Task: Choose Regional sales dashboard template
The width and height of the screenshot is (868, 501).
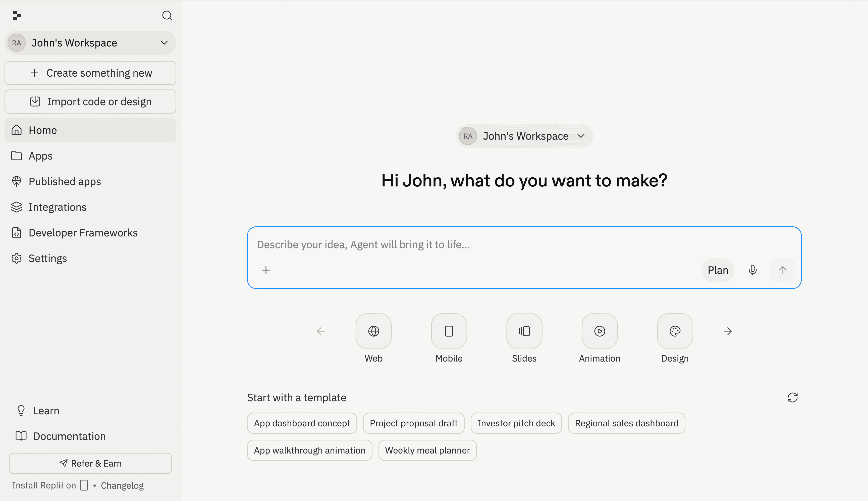Action: click(627, 423)
